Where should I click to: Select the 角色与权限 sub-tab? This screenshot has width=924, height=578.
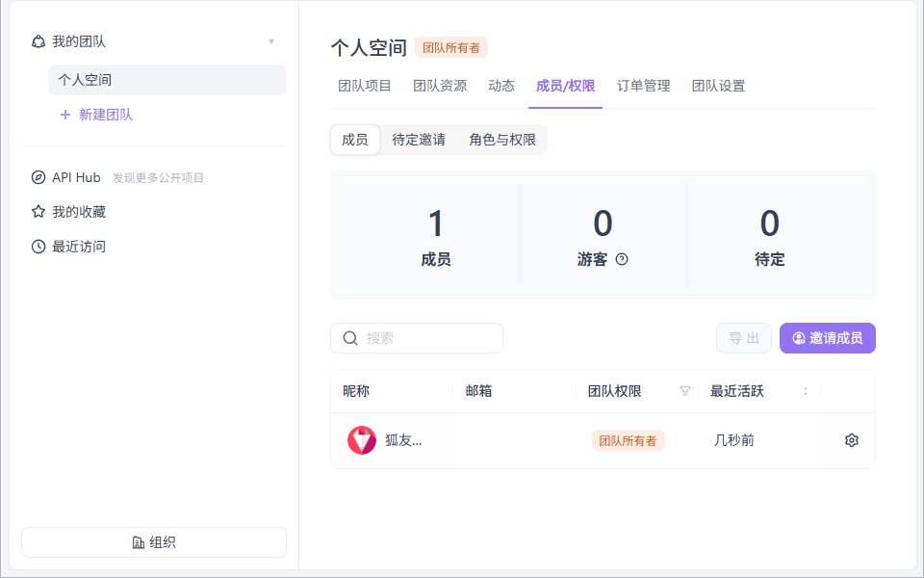(502, 140)
